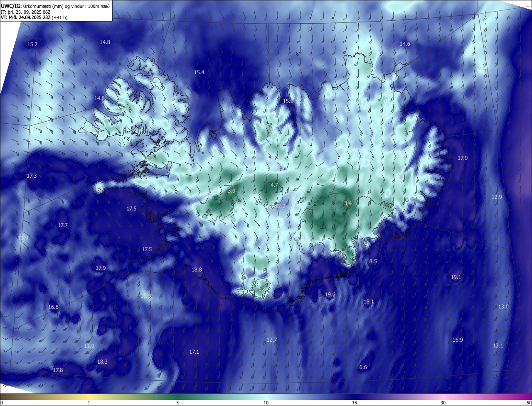Select the 3.4 value on the glacier
532x406 pixels.
point(348,203)
